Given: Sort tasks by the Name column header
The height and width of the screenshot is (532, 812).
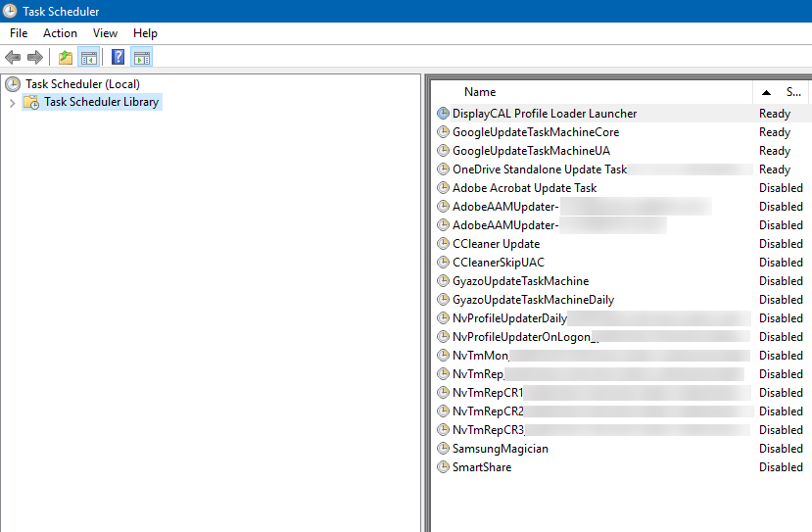Looking at the screenshot, I should coord(480,92).
